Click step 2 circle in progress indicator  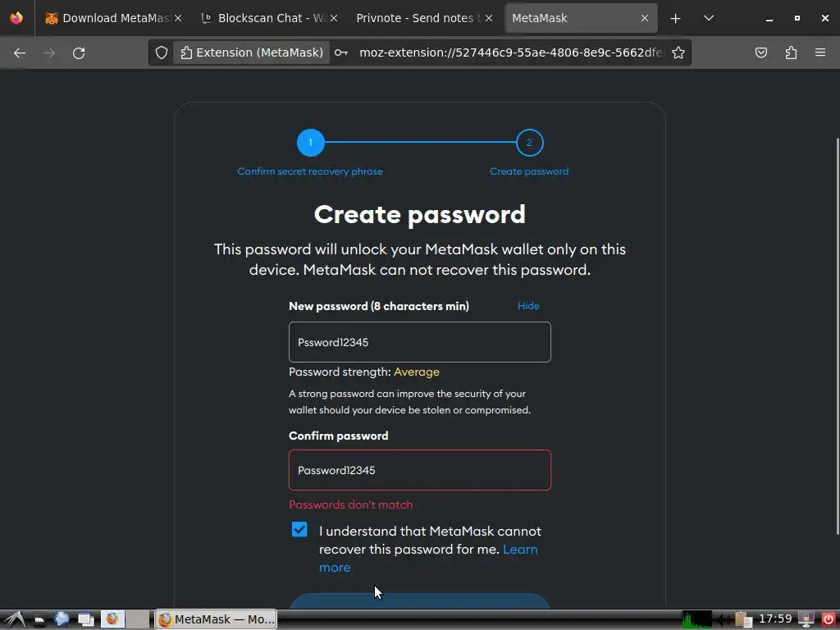tap(529, 143)
